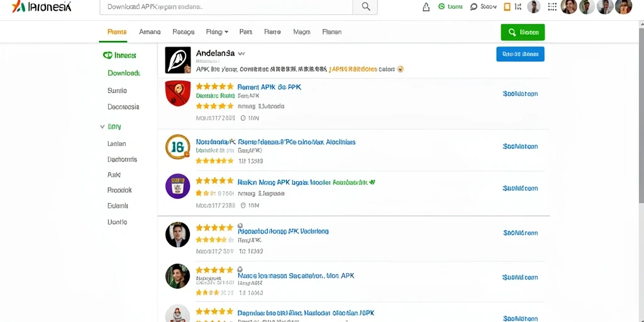Collapse the chevron beside the sidebar section heading
The width and height of the screenshot is (644, 322).
click(x=103, y=127)
